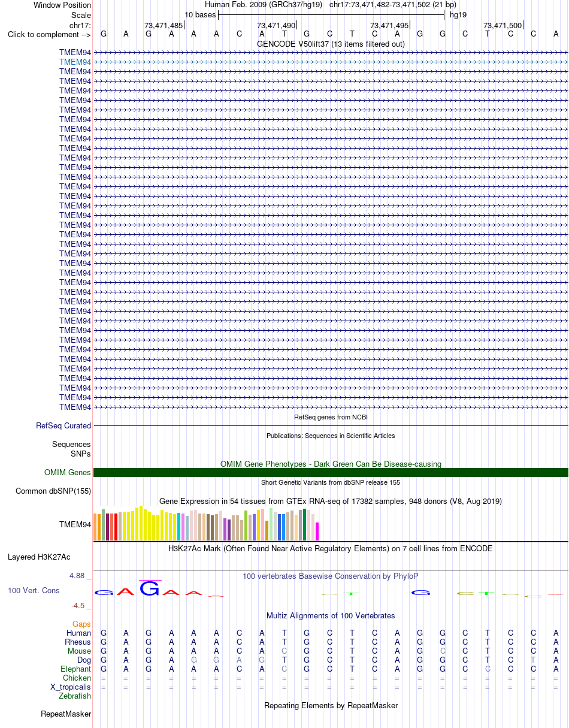Viewport: 569px width, 728px height.
Task: Click the hg19 label beside scale bar
Action: point(458,15)
